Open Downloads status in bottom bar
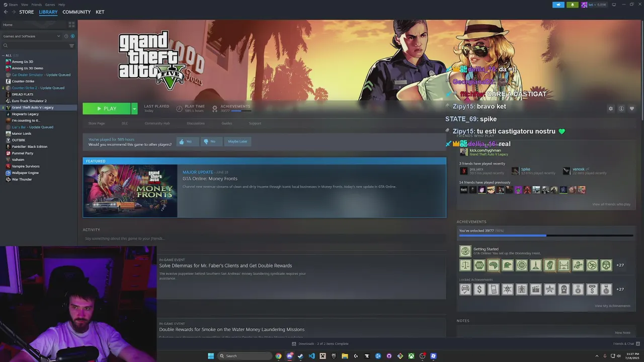This screenshot has height=362, width=644. pos(320,344)
